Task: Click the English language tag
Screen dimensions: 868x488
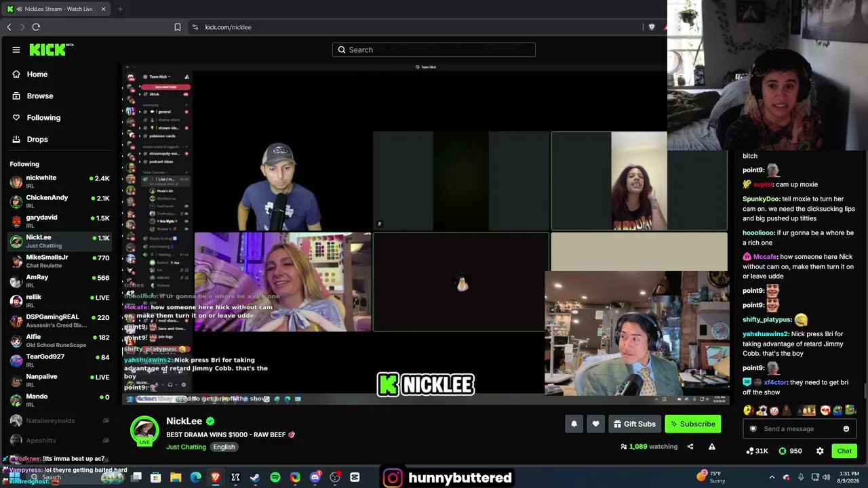Action: tap(224, 447)
